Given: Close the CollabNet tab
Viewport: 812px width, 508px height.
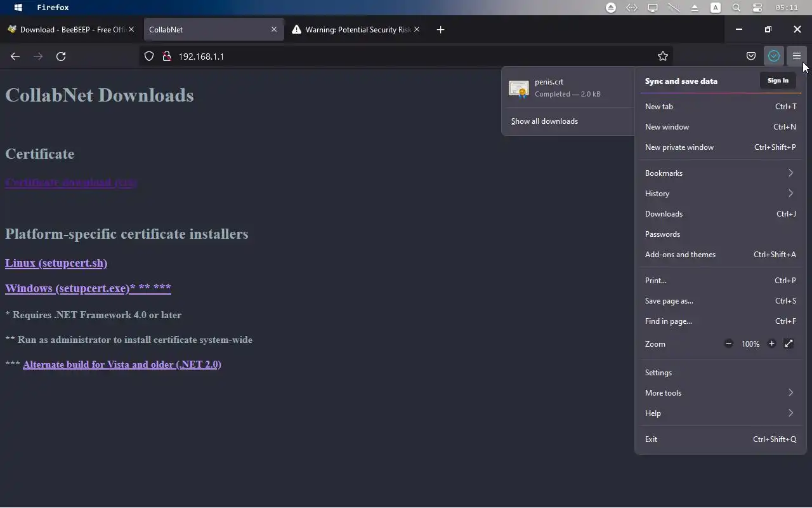Looking at the screenshot, I should click(x=274, y=29).
